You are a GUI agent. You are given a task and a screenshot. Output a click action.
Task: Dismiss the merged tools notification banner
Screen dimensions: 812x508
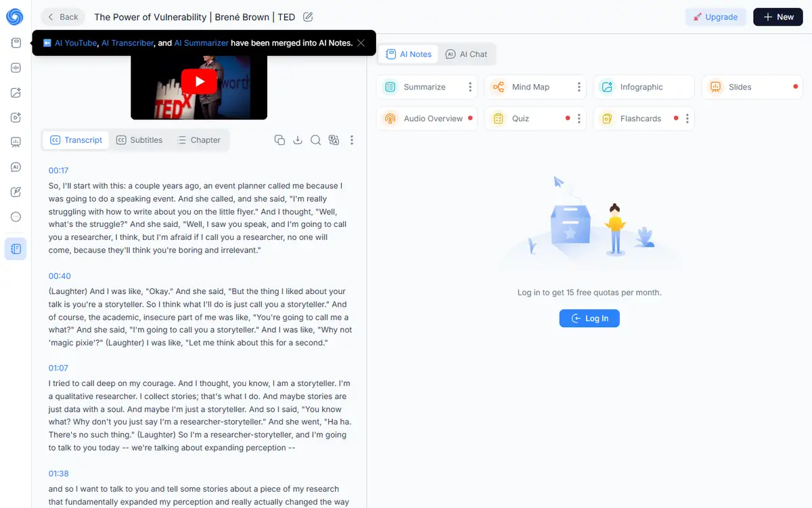click(x=361, y=43)
